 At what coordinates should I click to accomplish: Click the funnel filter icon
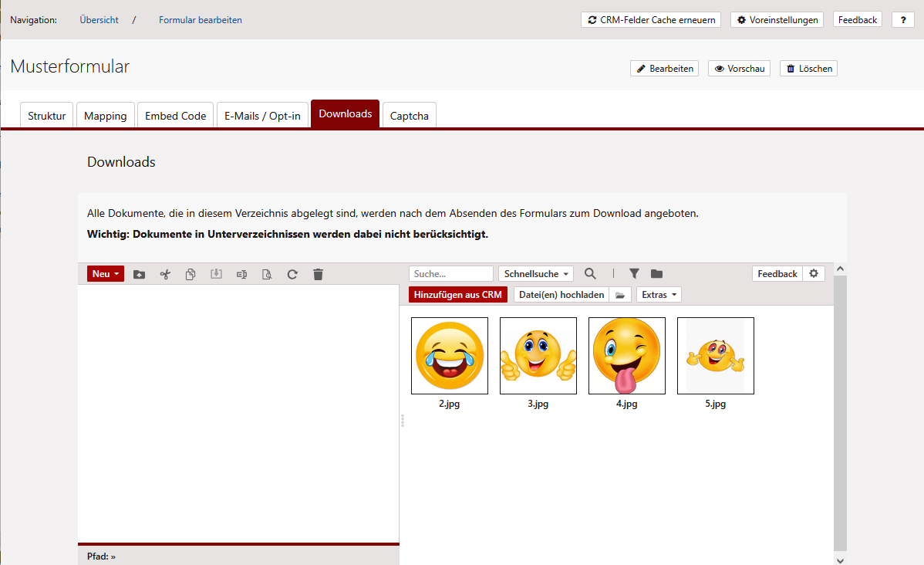pos(634,274)
